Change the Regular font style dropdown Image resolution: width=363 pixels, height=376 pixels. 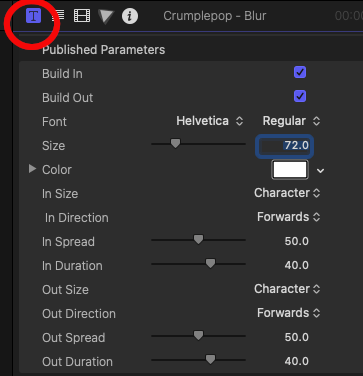[x=291, y=121]
